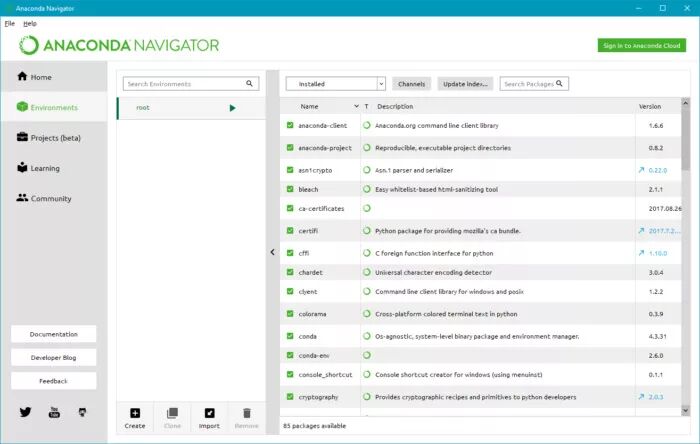700x444 pixels.
Task: Click Sign in to Anaconda Cloud
Action: pos(642,45)
